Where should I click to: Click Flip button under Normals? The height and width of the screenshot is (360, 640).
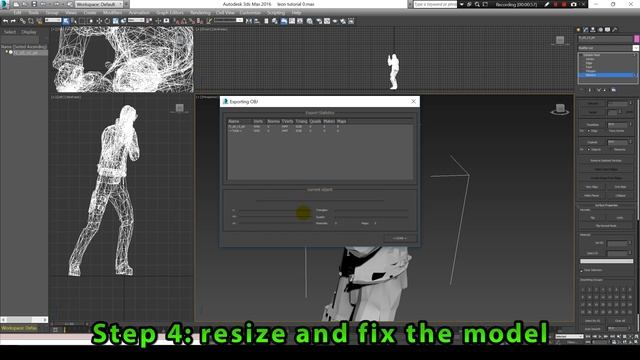(593, 218)
